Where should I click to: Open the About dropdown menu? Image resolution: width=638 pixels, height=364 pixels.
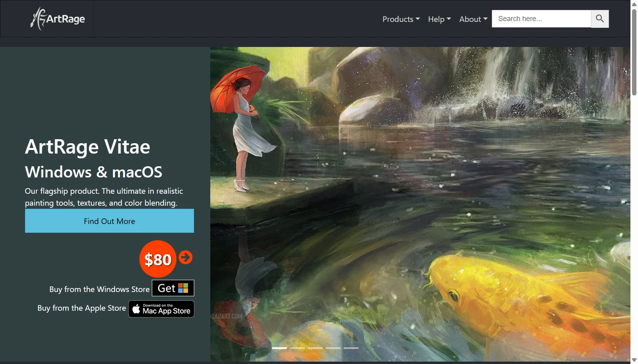(473, 19)
